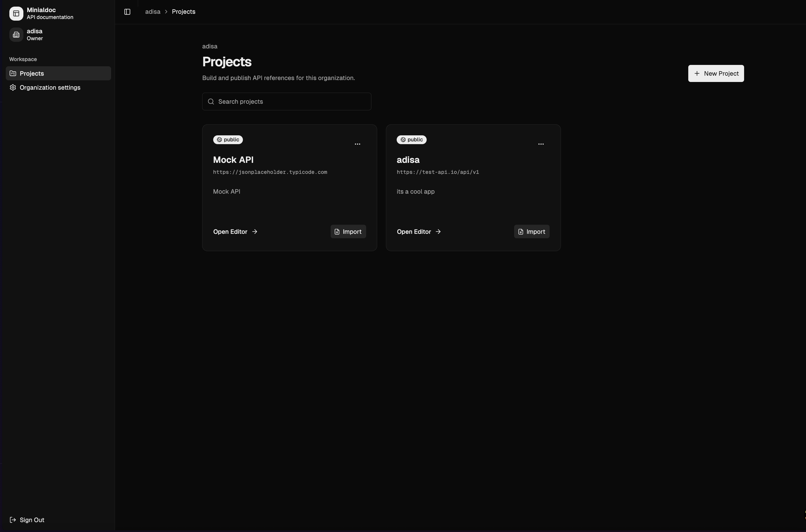The width and height of the screenshot is (806, 532).
Task: Open Organization settings in sidebar
Action: click(58, 87)
